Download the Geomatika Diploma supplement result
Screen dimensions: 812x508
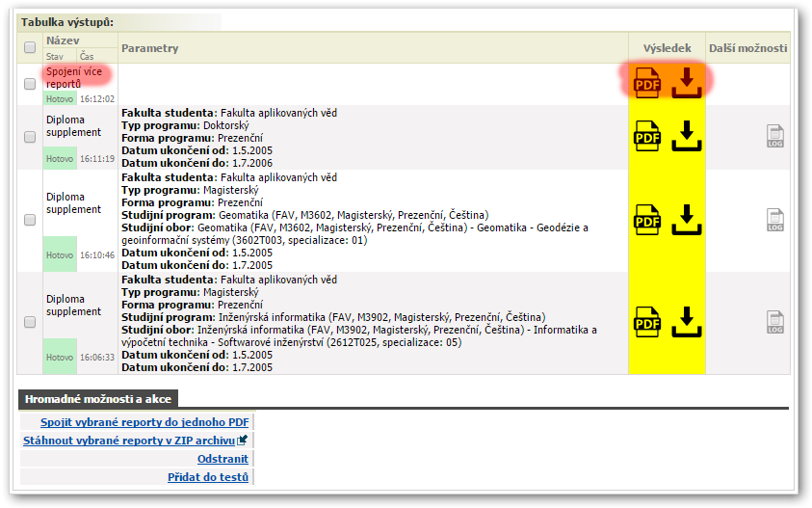point(687,220)
